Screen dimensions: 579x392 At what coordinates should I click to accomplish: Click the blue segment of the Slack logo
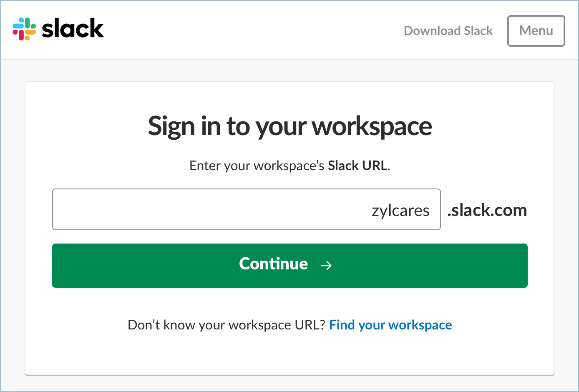pos(18,26)
